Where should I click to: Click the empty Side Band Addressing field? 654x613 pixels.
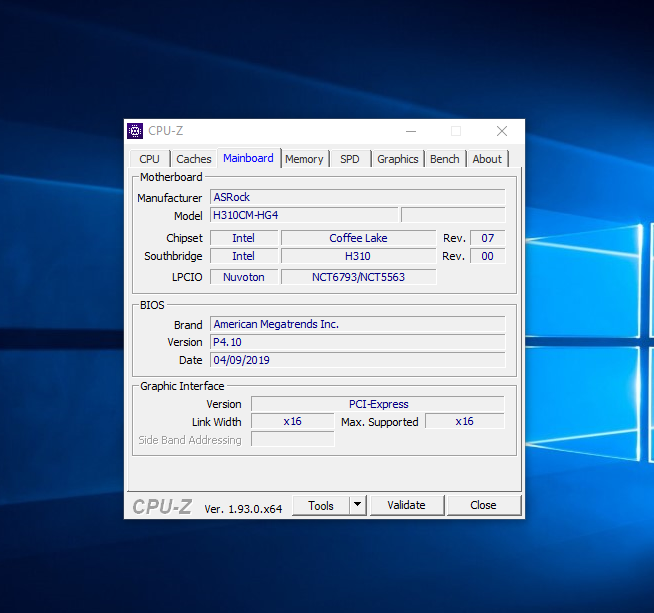tap(292, 440)
